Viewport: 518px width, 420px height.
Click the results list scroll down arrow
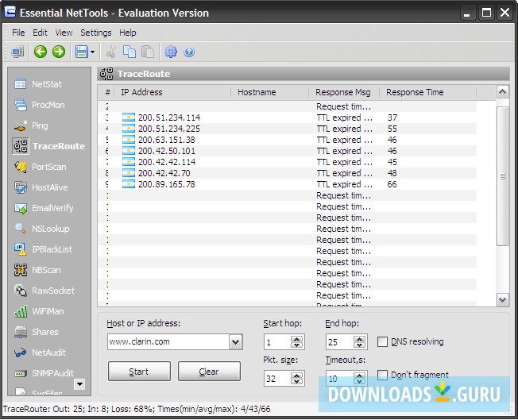pyautogui.click(x=503, y=300)
